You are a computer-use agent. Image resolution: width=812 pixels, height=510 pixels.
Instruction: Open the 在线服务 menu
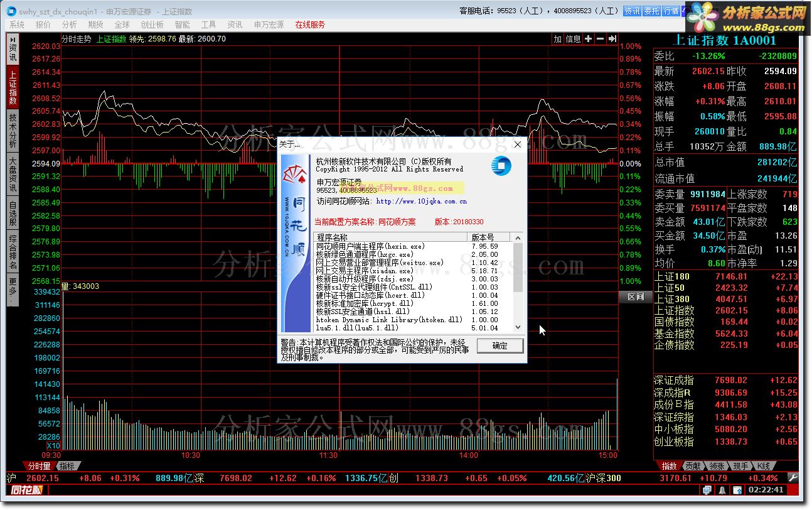pyautogui.click(x=311, y=24)
